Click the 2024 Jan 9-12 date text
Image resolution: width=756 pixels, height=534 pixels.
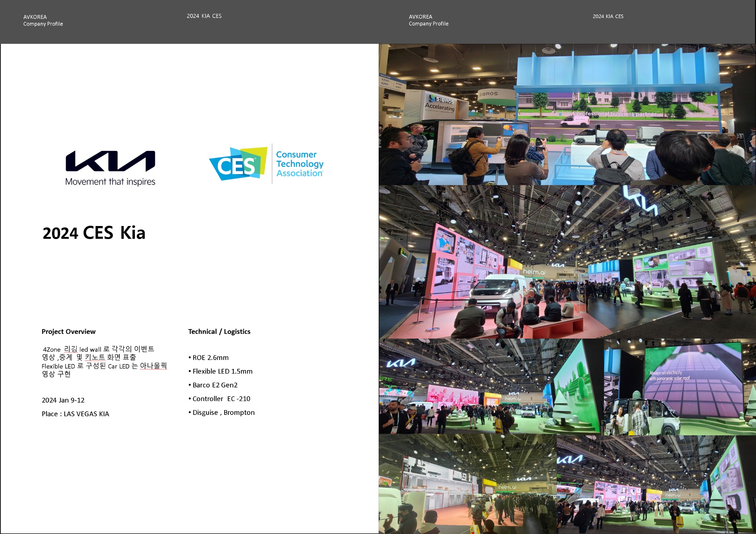[63, 400]
